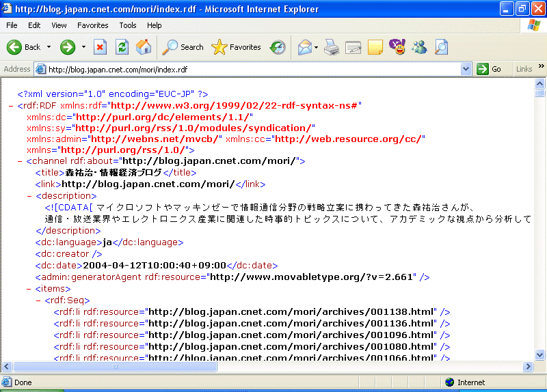The width and height of the screenshot is (547, 392).
Task: Open the Forward history dropdown arrow
Action: [x=83, y=47]
